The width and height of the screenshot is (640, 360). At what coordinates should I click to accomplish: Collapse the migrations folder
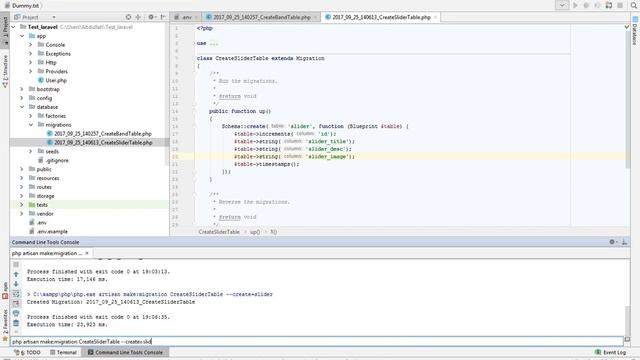click(x=31, y=124)
